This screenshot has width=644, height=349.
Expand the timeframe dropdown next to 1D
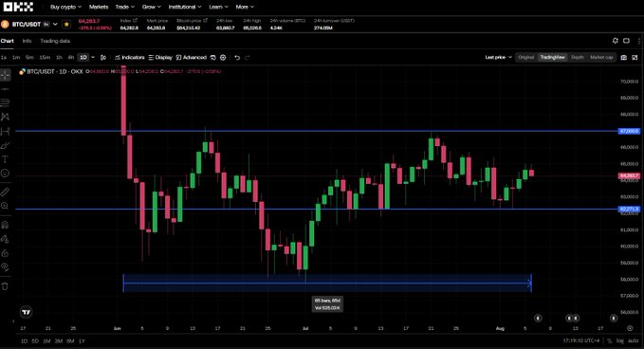[x=93, y=58]
